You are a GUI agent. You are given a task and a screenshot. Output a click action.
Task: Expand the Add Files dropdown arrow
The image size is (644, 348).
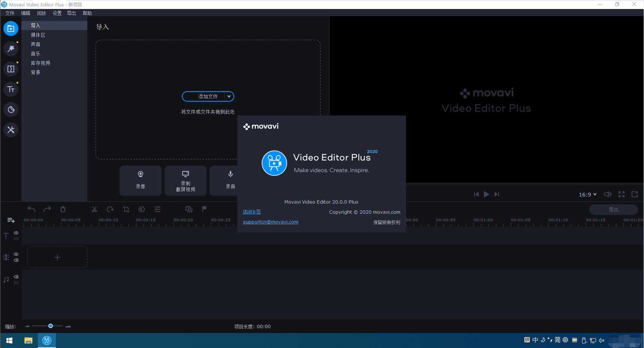[229, 96]
